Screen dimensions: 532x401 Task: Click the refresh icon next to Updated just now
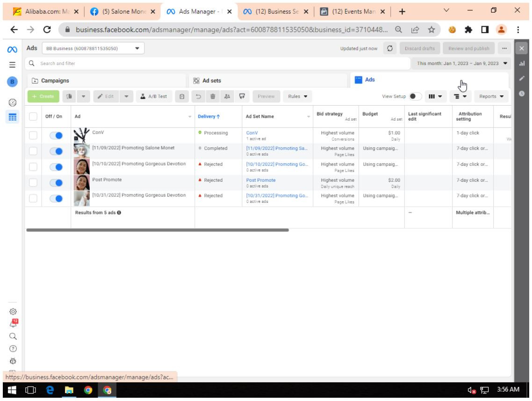tap(390, 49)
